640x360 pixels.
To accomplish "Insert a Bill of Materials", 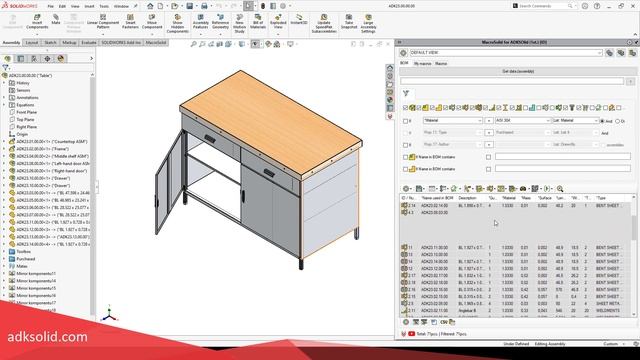I will 258,22.
